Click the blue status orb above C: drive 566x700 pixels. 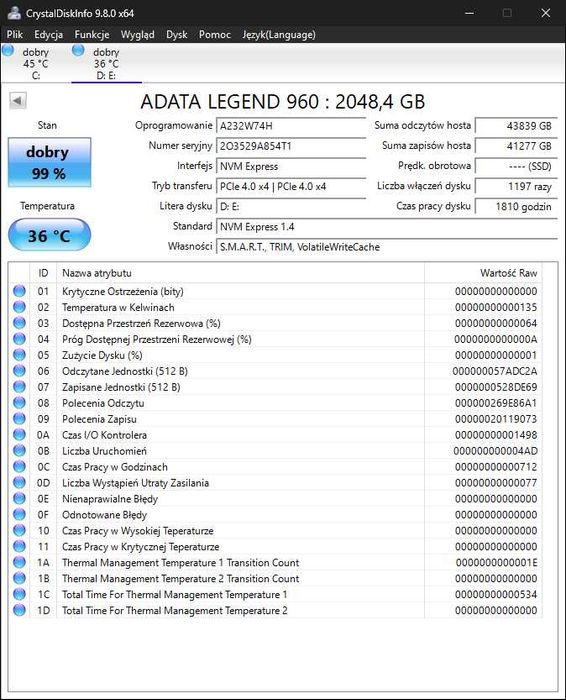(x=8, y=50)
